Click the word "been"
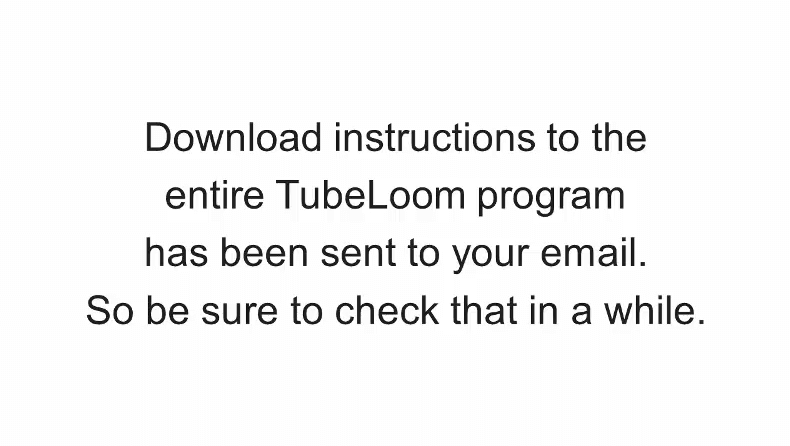 (264, 252)
